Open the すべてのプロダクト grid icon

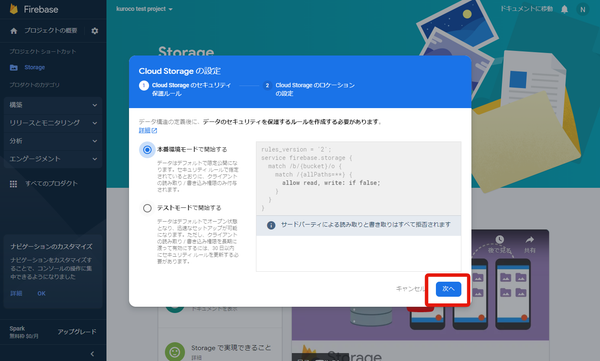pyautogui.click(x=13, y=184)
